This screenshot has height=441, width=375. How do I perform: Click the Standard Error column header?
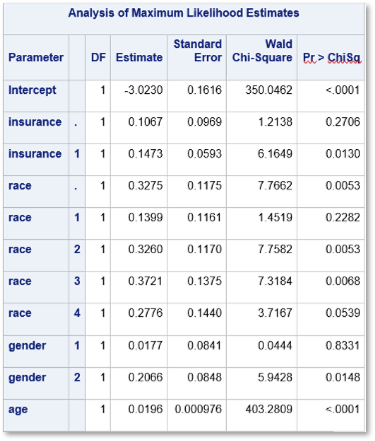[198, 50]
